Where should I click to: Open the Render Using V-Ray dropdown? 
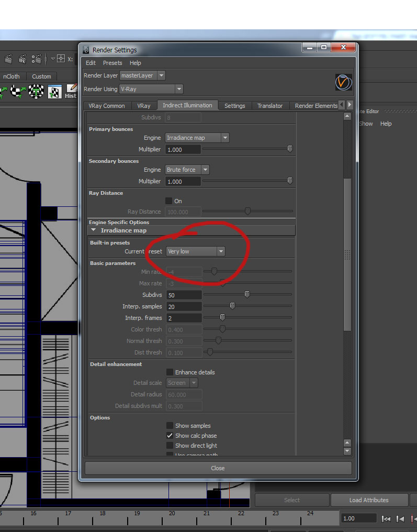[x=151, y=89]
